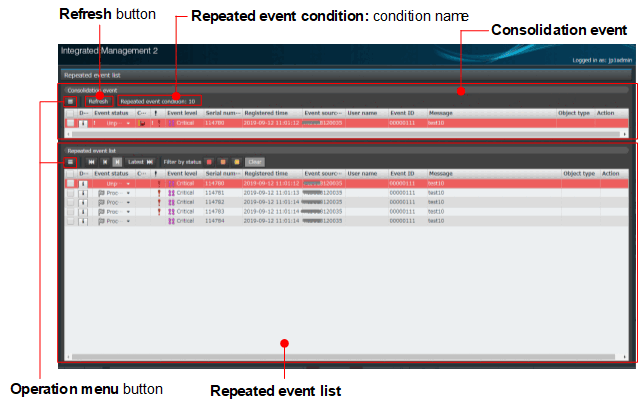Click Critical level icon for serial 114783
The width and height of the screenshot is (640, 408).
tap(171, 212)
